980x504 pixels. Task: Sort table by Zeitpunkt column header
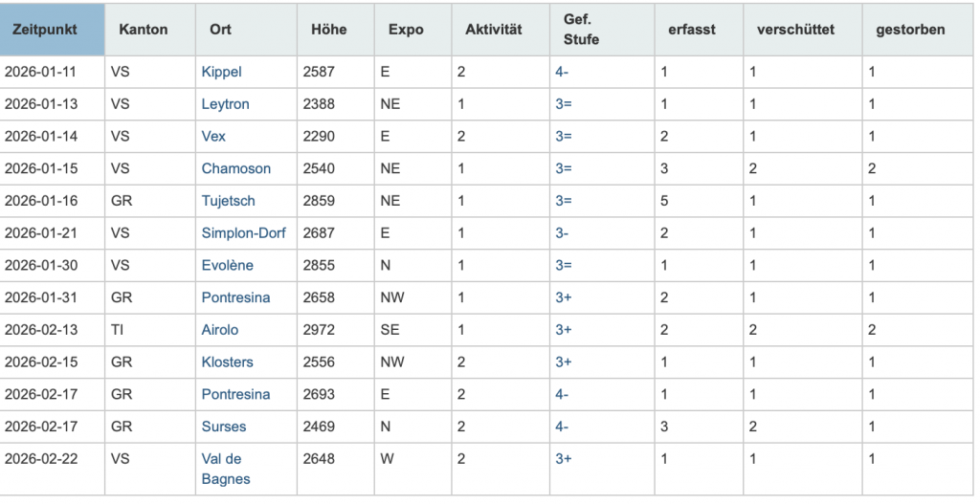44,30
